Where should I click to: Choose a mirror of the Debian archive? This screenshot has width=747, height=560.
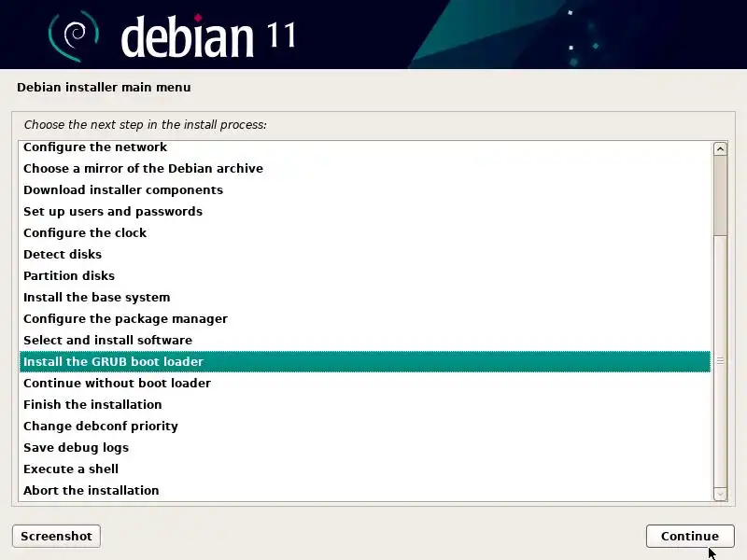(365, 169)
